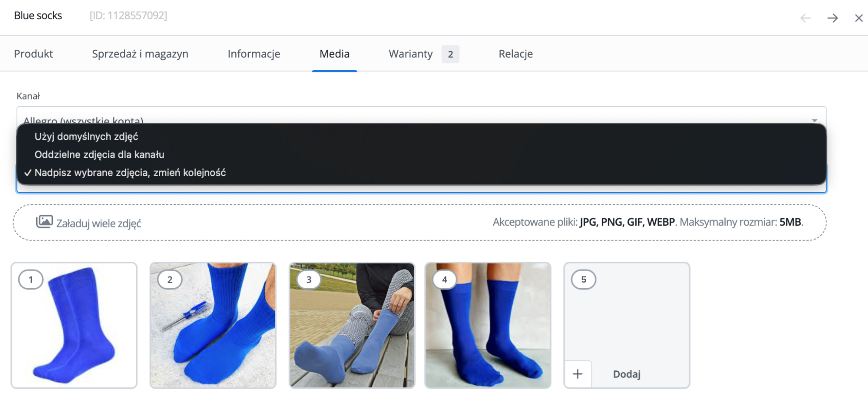Select Użyj domyślnych zdjęć option

[x=86, y=136]
